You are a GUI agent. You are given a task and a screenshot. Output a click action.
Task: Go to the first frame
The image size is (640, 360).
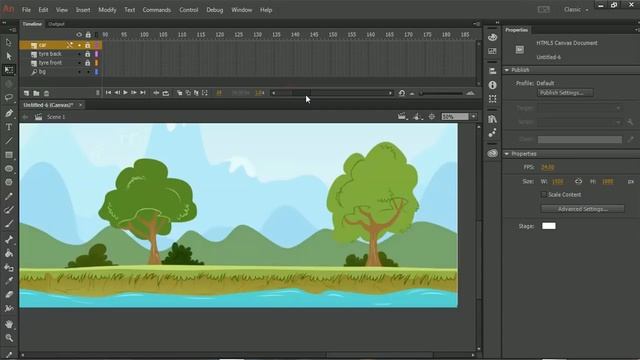click(x=108, y=93)
